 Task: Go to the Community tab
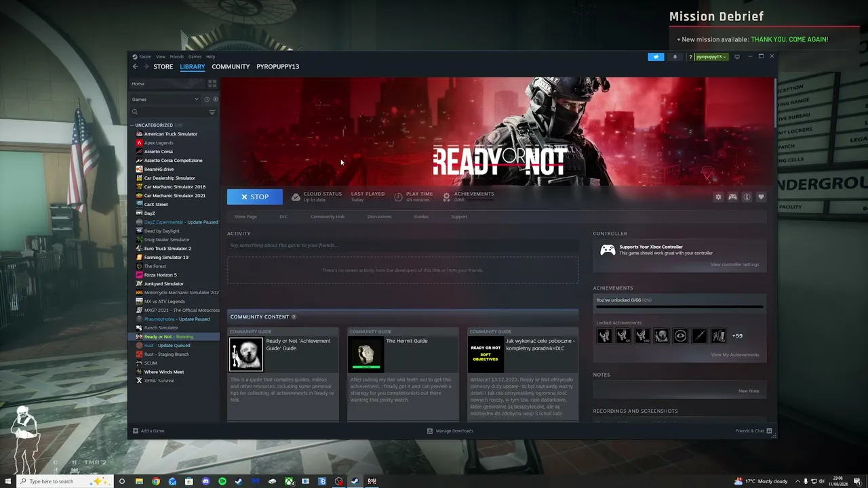[231, 66]
